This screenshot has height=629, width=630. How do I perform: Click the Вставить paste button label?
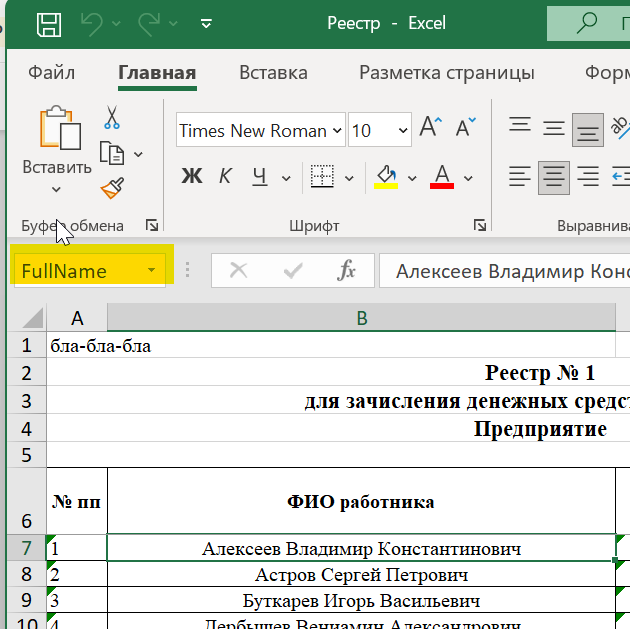coord(57,167)
